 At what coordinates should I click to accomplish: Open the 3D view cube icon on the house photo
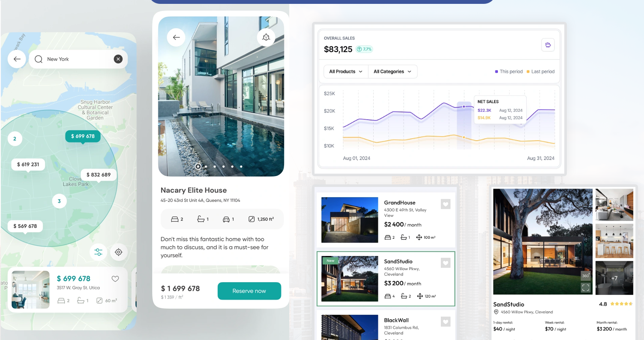[x=266, y=37]
